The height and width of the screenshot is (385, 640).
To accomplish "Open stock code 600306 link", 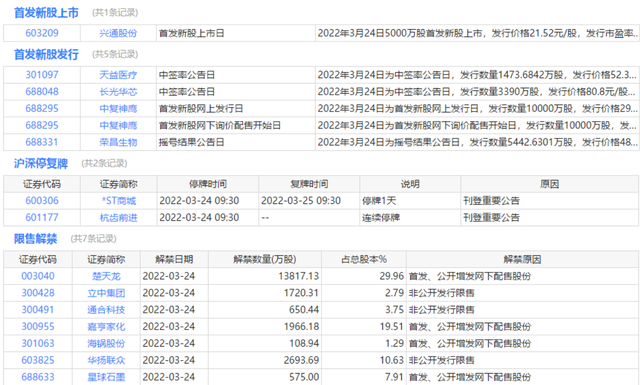I will [42, 200].
